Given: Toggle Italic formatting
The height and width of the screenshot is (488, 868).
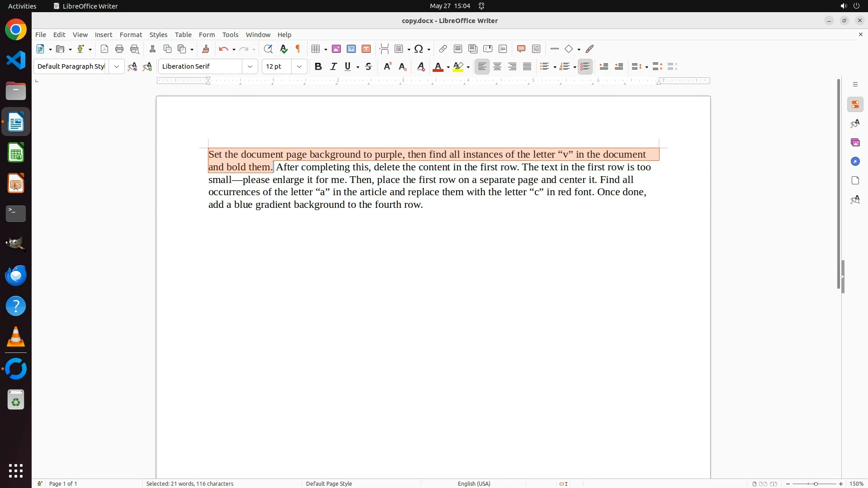Looking at the screenshot, I should pos(333,66).
